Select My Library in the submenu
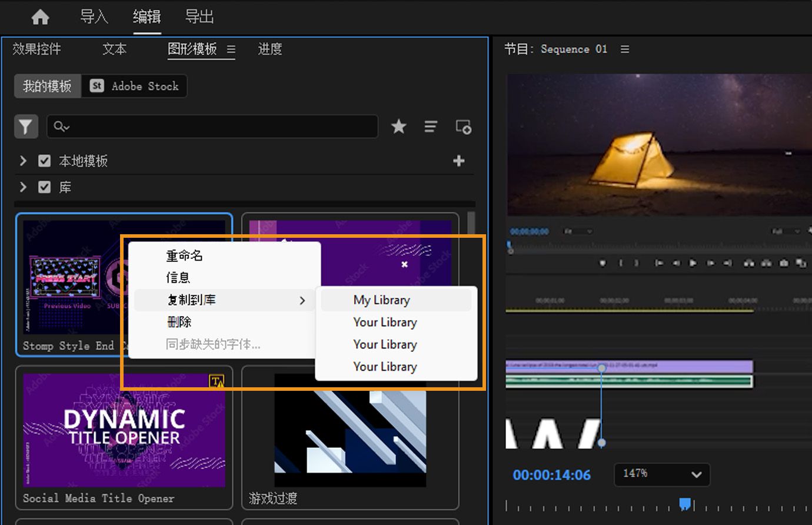 [x=382, y=300]
